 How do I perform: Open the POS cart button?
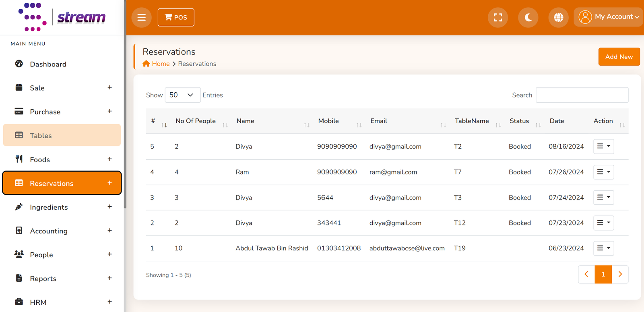click(x=176, y=17)
